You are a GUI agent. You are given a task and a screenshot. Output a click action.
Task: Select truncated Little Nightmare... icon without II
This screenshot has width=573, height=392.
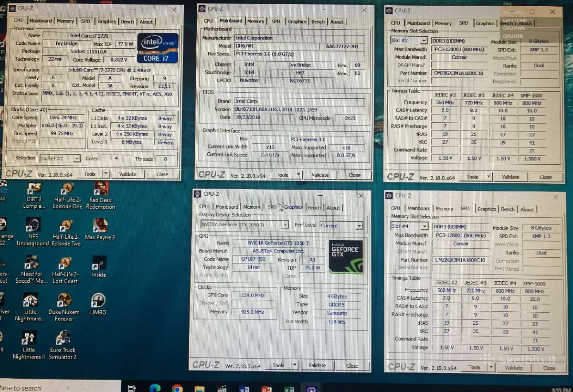(30, 307)
